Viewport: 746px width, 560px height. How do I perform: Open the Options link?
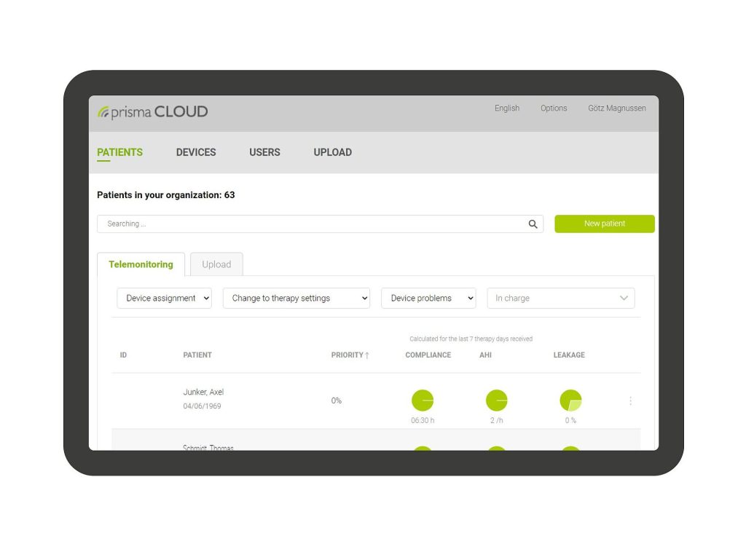click(554, 109)
